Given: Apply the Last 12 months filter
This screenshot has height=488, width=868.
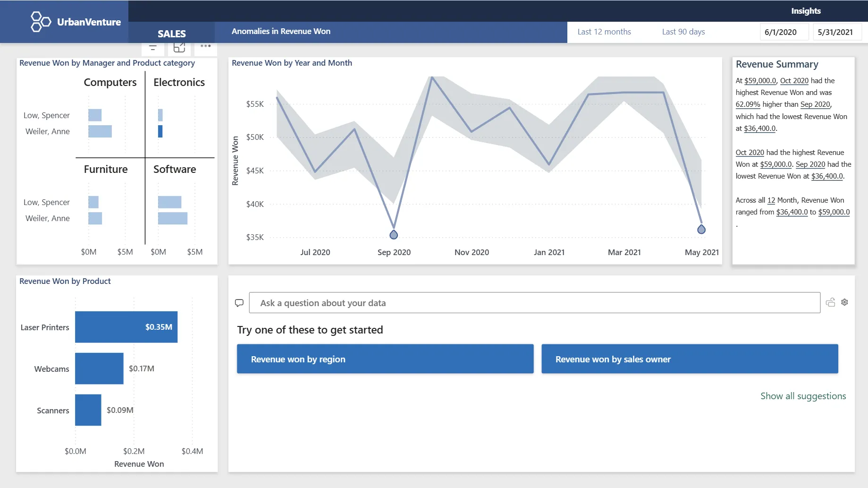Looking at the screenshot, I should click(604, 32).
